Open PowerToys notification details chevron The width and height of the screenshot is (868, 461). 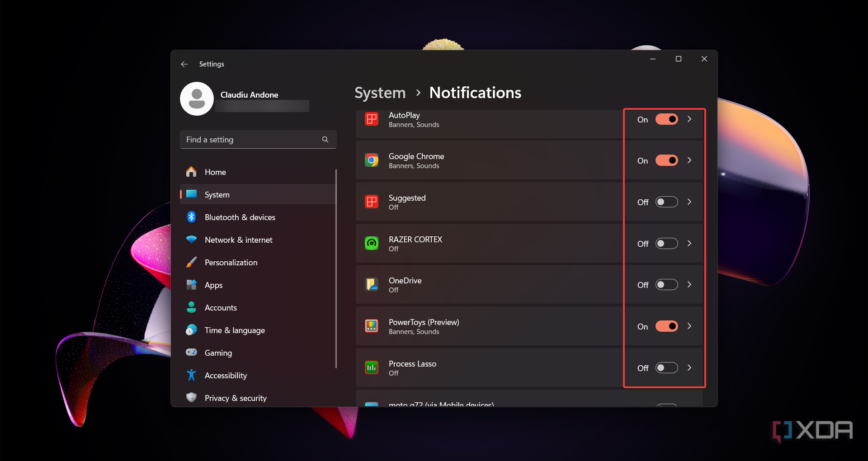click(x=689, y=326)
